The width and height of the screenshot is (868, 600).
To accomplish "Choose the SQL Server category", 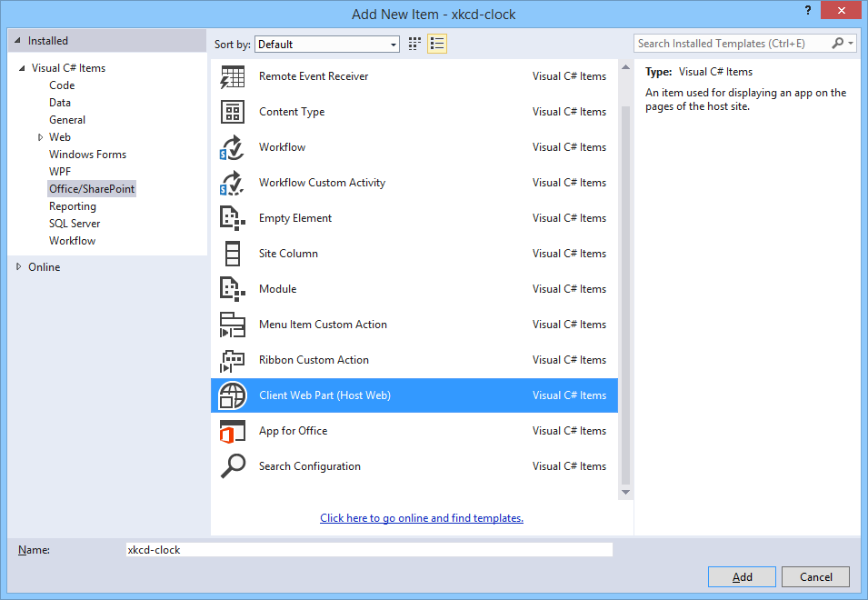I will 75,224.
